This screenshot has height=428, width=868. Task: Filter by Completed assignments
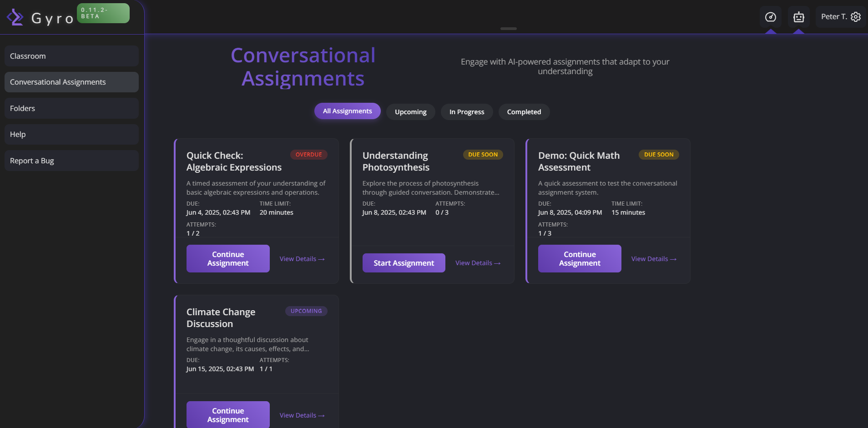[524, 112]
